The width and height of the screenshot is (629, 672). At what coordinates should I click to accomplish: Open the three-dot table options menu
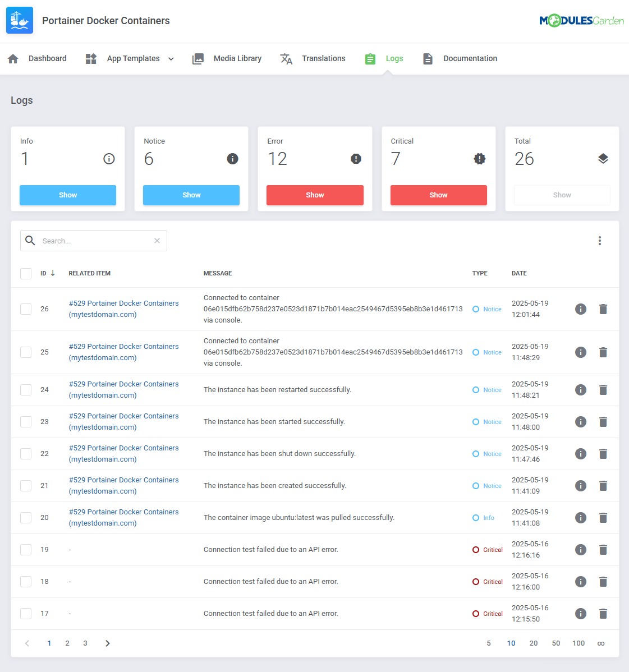(600, 241)
